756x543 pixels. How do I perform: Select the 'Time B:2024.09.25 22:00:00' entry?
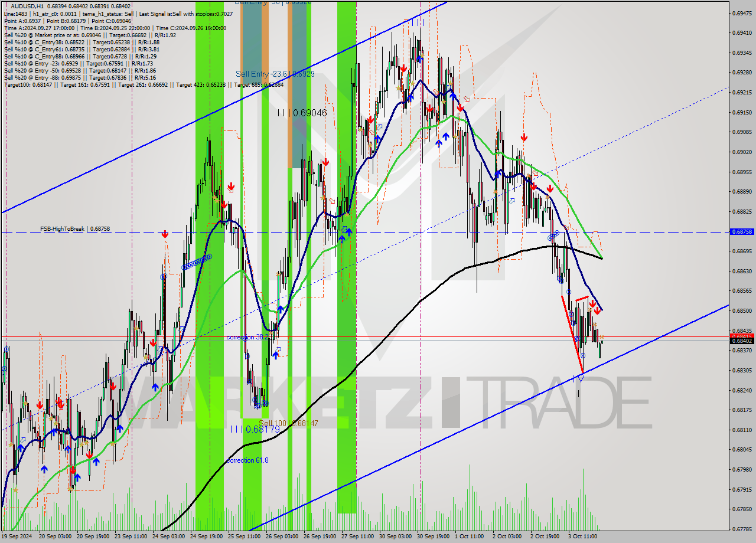(x=116, y=28)
